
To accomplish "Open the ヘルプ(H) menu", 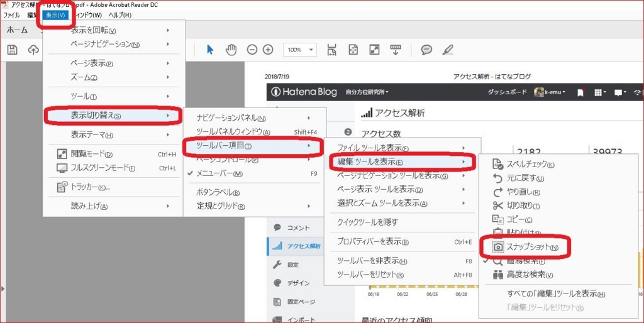I will pyautogui.click(x=120, y=15).
